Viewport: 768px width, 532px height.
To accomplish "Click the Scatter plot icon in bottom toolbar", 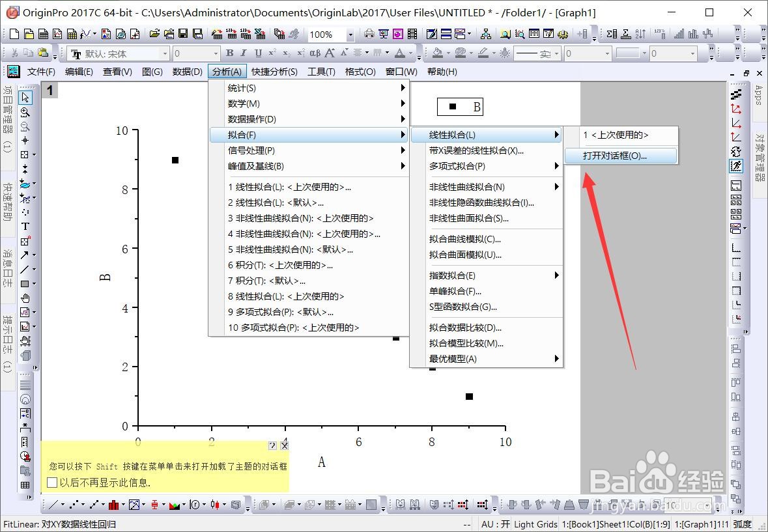I will (74, 505).
